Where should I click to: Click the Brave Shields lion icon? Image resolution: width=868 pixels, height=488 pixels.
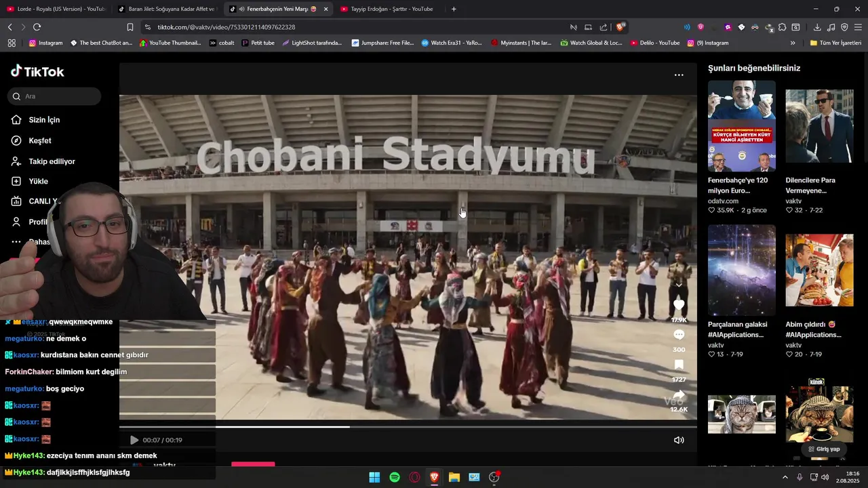620,27
